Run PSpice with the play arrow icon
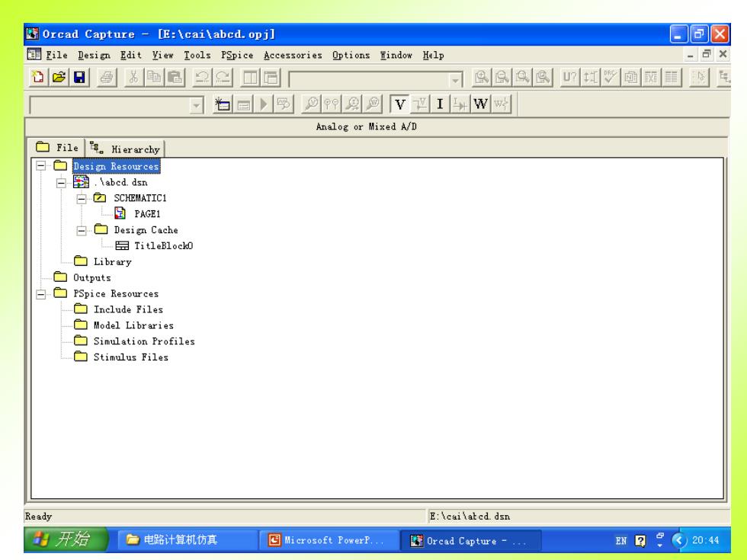 coord(264,104)
